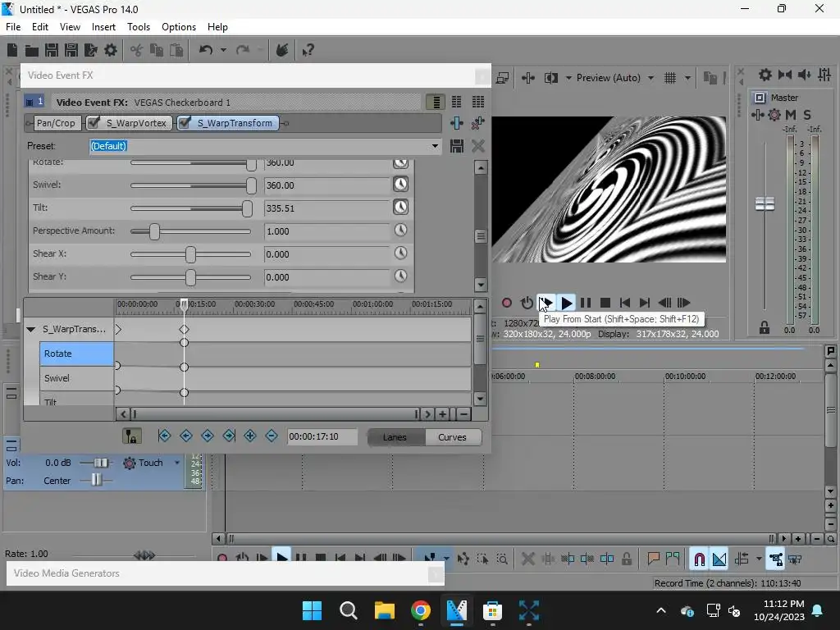Click Enable Snapping magnet icon
The height and width of the screenshot is (630, 840).
point(699,559)
